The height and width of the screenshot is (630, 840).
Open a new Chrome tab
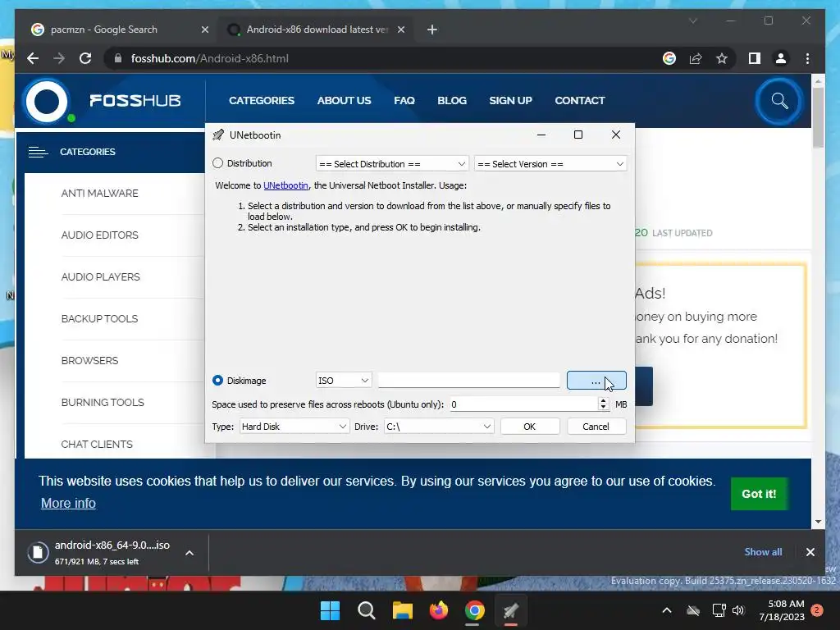431,30
